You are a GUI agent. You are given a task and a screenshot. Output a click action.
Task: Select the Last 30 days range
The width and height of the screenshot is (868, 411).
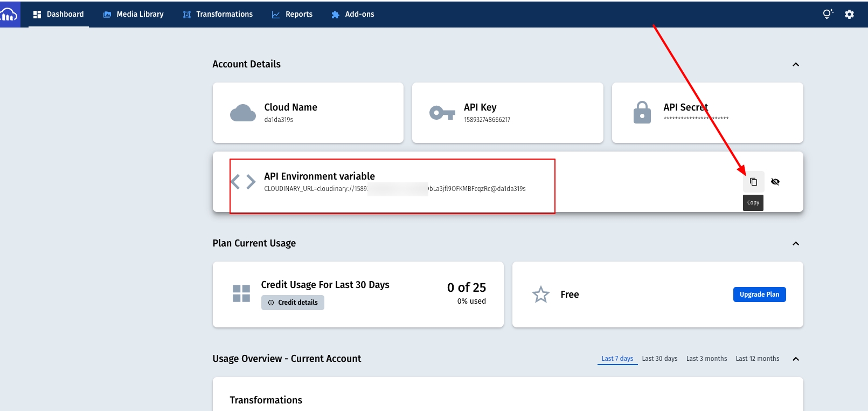tap(659, 359)
